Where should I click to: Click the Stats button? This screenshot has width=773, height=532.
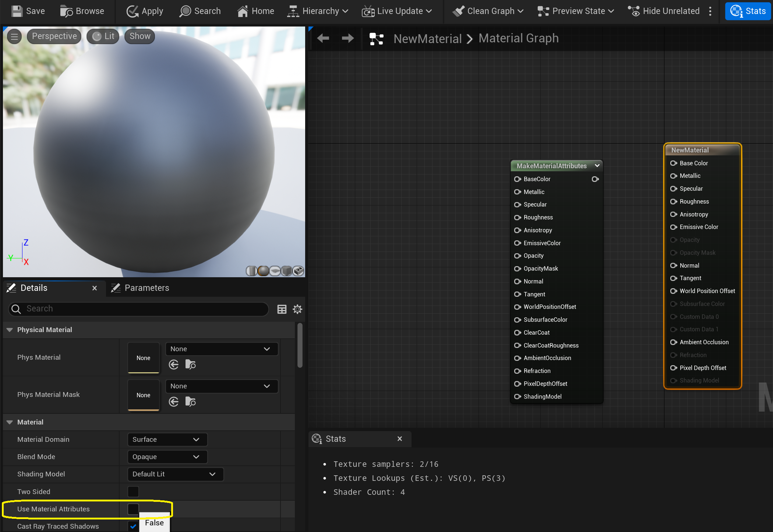(x=748, y=11)
